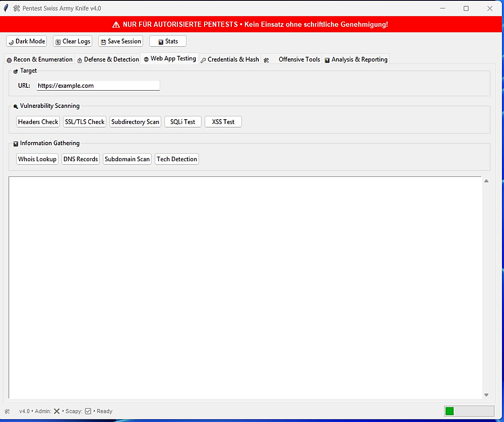Click the moon icon on Dark Mode
Viewport: 504px width, 422px height.
click(11, 42)
